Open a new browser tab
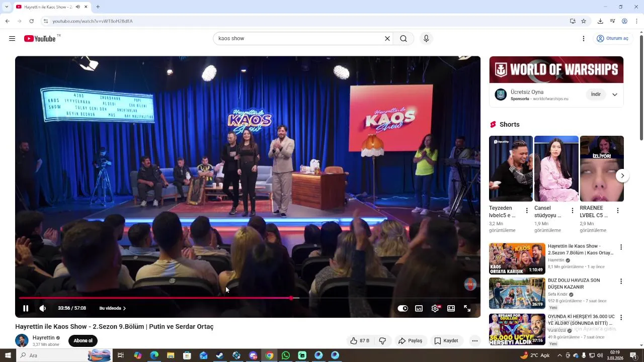 [98, 7]
